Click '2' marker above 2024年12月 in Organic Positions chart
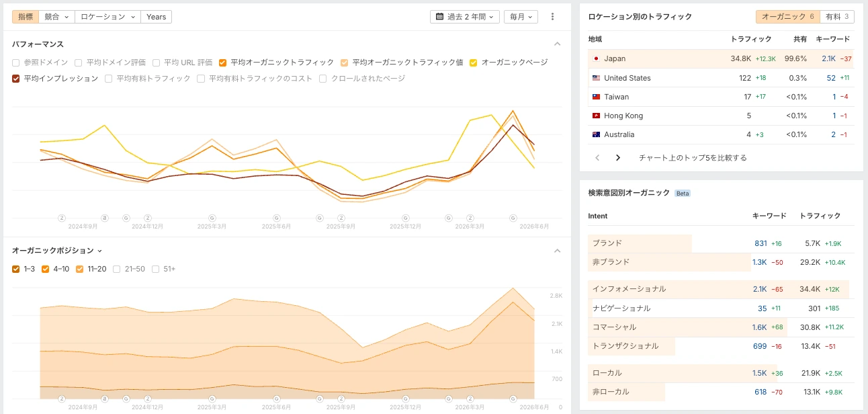Image resolution: width=868 pixels, height=414 pixels. coord(148,399)
